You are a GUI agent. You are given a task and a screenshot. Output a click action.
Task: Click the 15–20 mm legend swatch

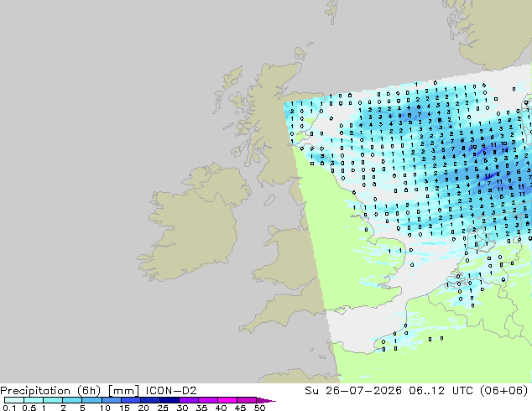click(131, 400)
